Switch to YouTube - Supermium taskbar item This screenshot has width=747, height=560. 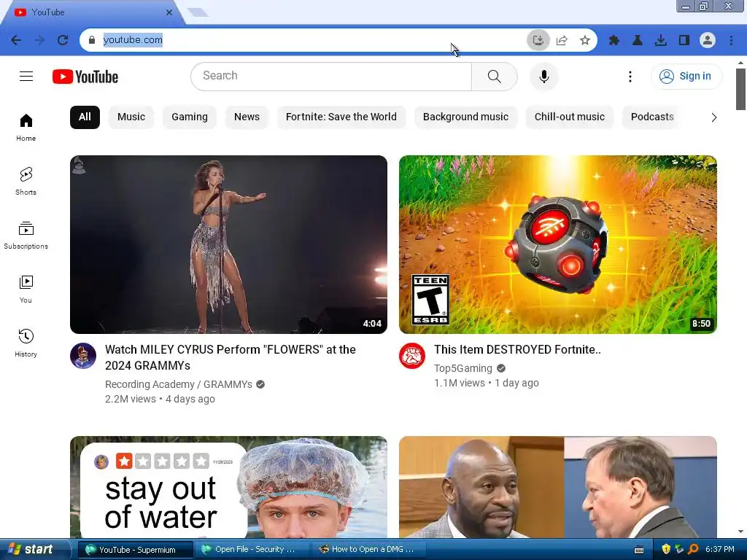click(x=135, y=550)
